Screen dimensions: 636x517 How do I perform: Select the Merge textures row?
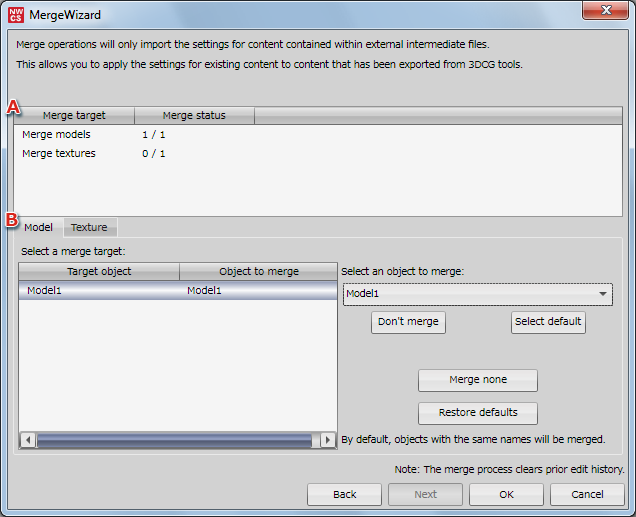click(59, 153)
